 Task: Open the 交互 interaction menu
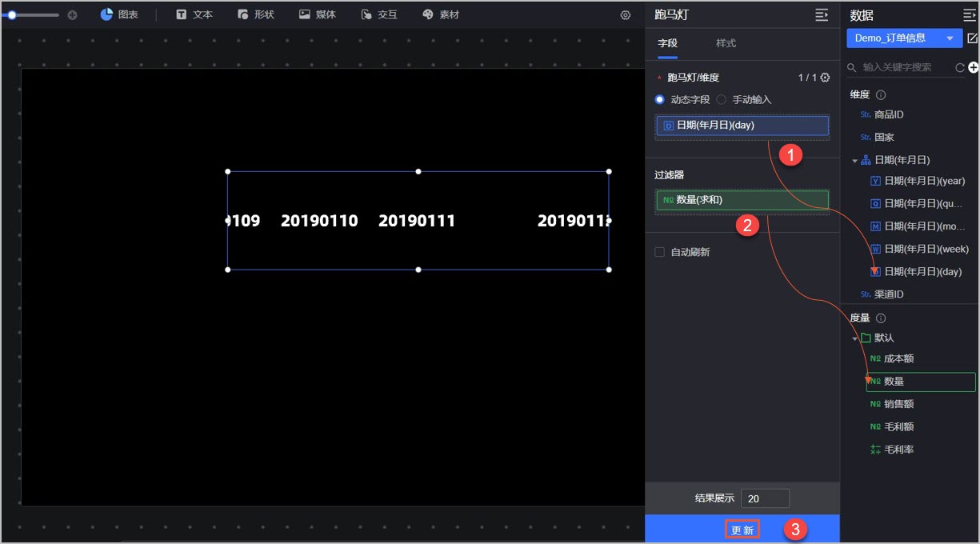coord(378,14)
